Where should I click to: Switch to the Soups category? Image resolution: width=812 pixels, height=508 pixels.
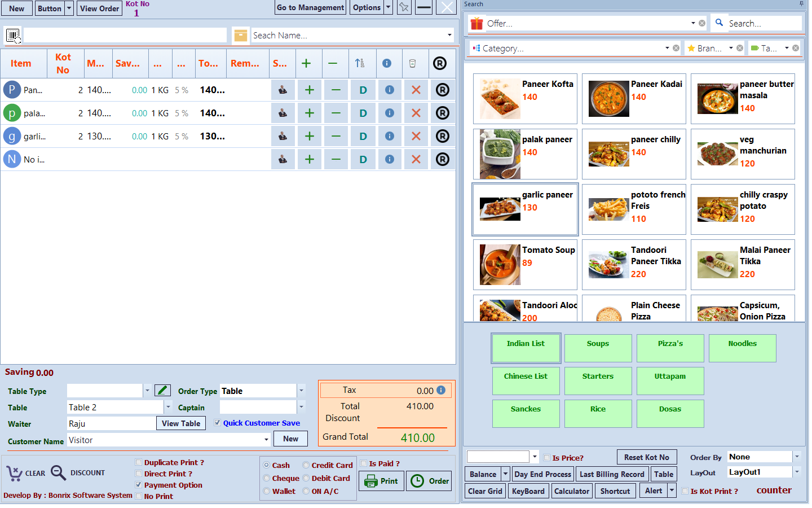point(598,348)
